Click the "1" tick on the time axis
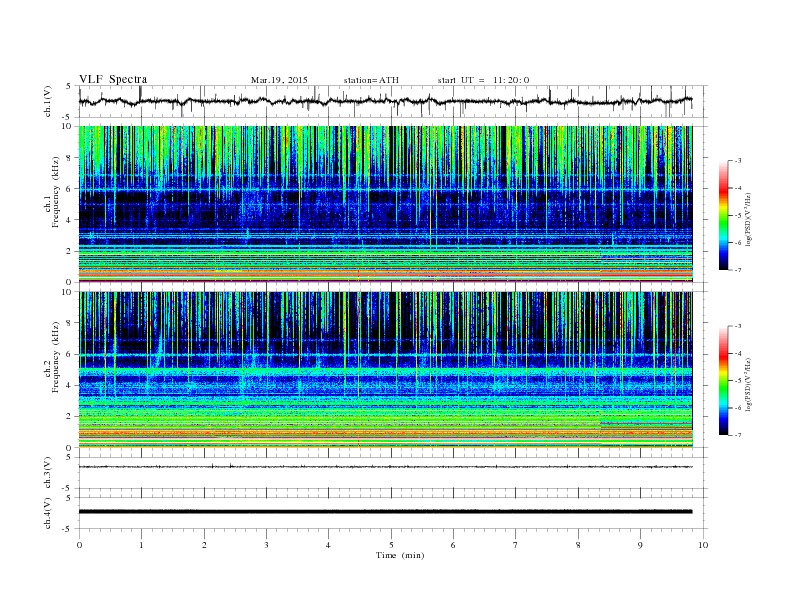Viewport: 792px width, 612px height. [x=141, y=545]
